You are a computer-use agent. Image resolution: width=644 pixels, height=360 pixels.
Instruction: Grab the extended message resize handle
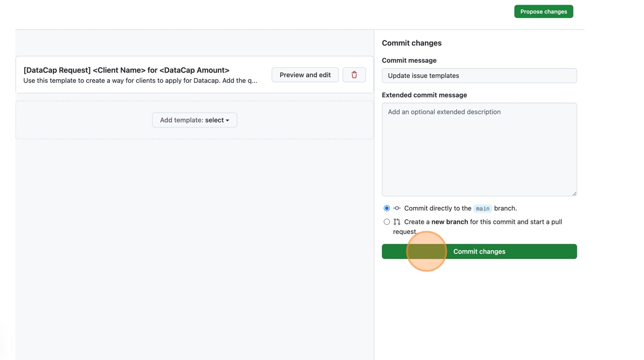coord(574,193)
